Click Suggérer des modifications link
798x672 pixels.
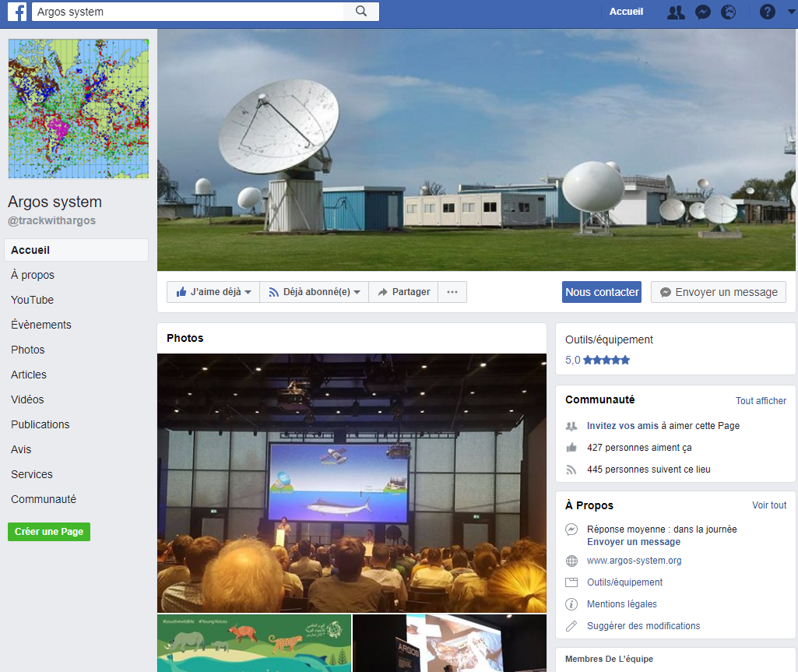pos(643,626)
